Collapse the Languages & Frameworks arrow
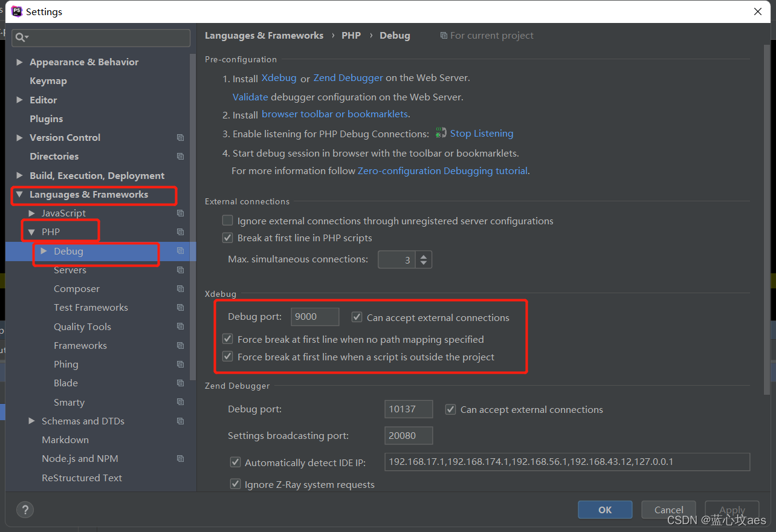 pyautogui.click(x=20, y=195)
